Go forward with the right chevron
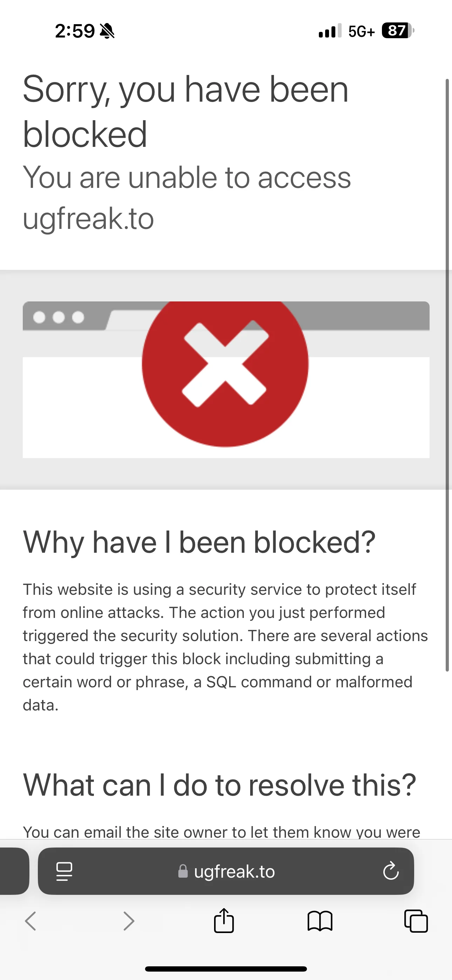Screen dimensions: 452x980 (x=129, y=921)
